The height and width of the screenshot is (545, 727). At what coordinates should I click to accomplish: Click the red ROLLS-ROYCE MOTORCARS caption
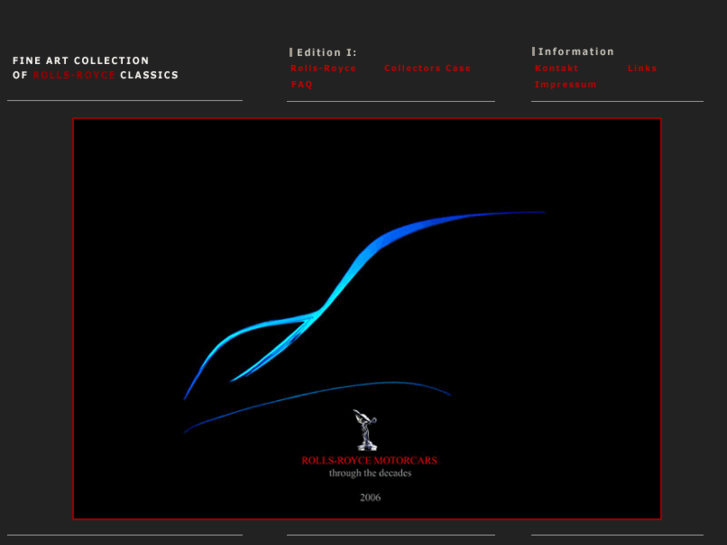(370, 461)
